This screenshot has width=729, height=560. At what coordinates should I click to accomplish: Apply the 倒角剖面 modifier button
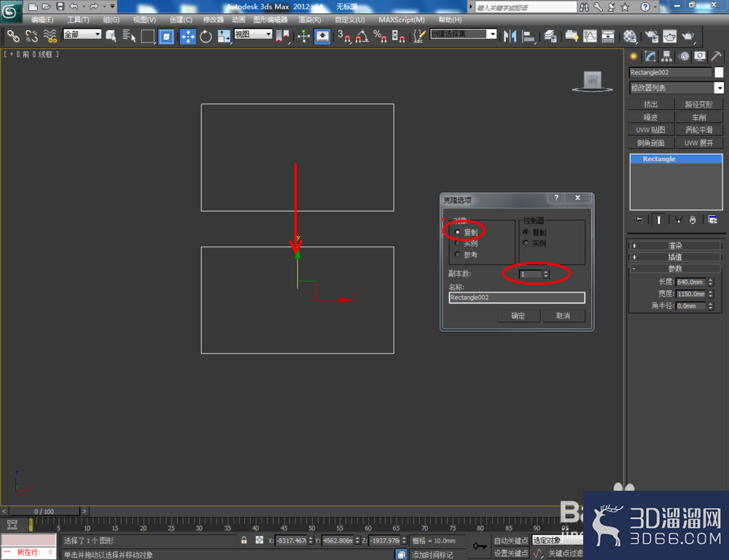[x=651, y=143]
